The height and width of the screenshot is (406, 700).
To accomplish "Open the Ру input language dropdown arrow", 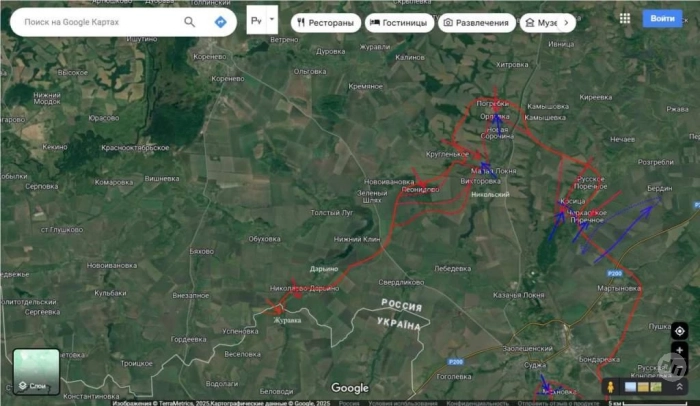I will pyautogui.click(x=271, y=19).
